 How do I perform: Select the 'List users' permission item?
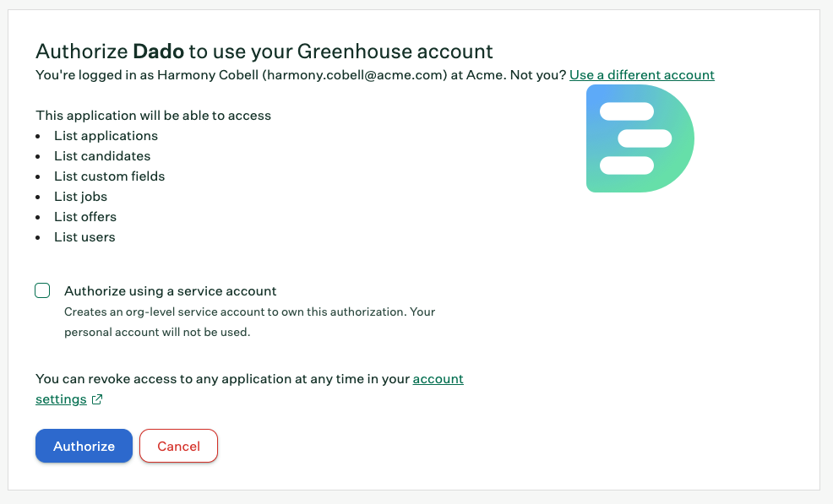(x=84, y=237)
